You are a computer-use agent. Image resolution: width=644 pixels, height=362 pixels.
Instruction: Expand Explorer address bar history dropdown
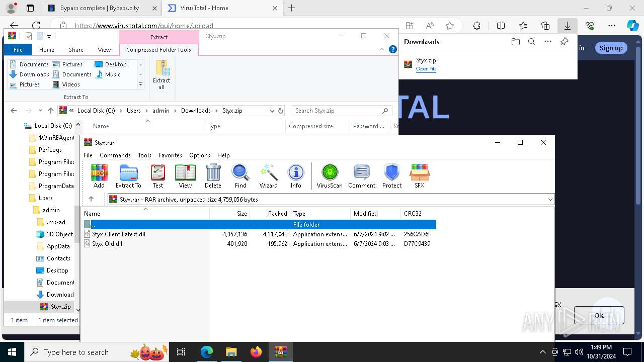coord(272,111)
